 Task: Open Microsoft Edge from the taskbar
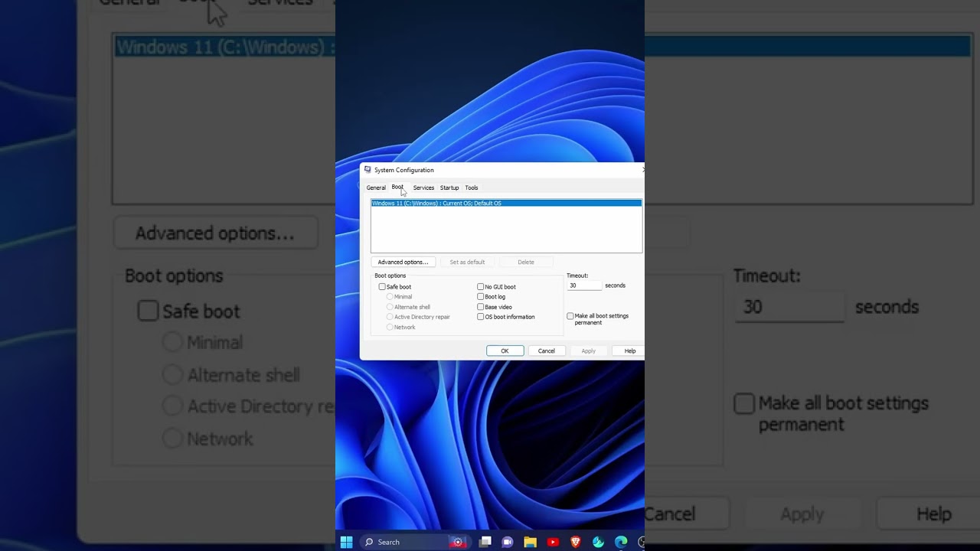pos(621,542)
